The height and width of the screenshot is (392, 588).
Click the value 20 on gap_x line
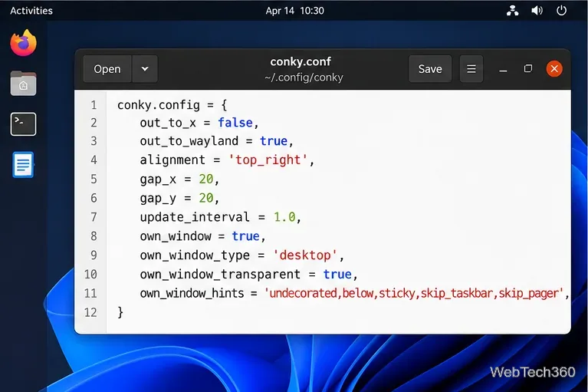206,180
